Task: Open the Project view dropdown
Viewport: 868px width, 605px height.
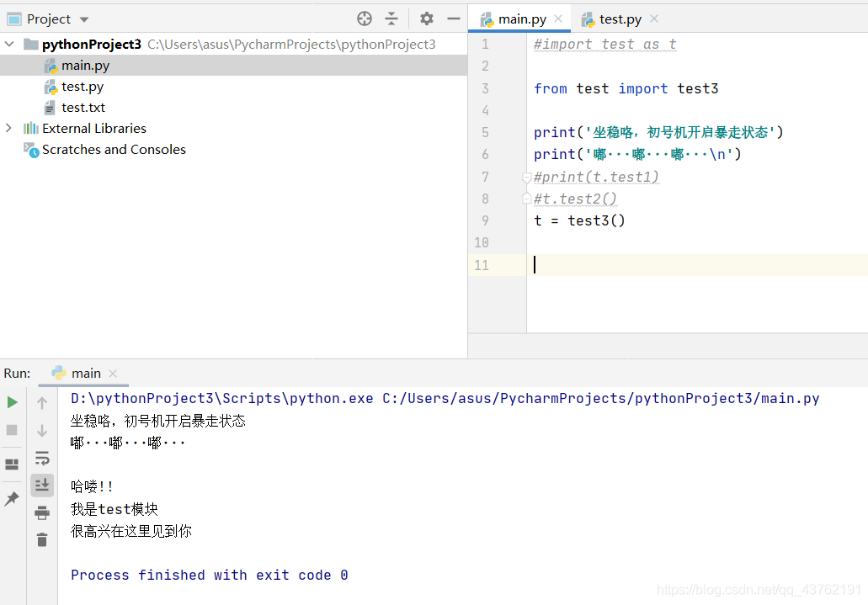Action: tap(84, 19)
